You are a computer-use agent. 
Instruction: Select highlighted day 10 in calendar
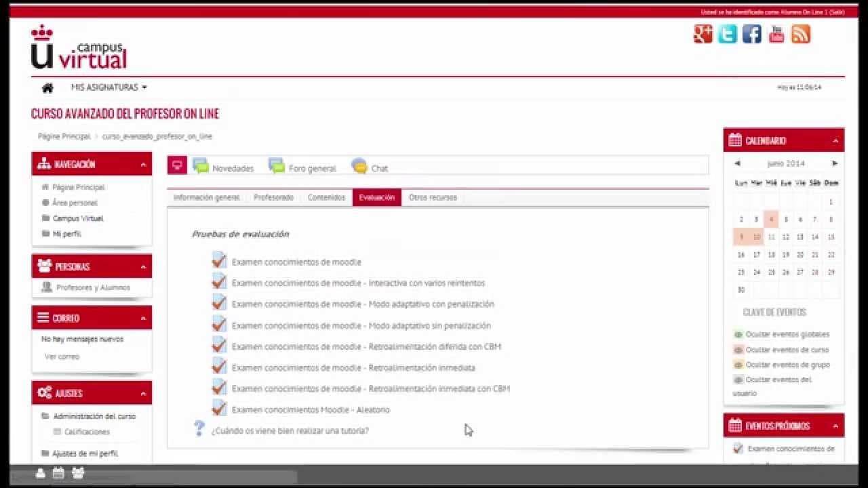(x=756, y=237)
